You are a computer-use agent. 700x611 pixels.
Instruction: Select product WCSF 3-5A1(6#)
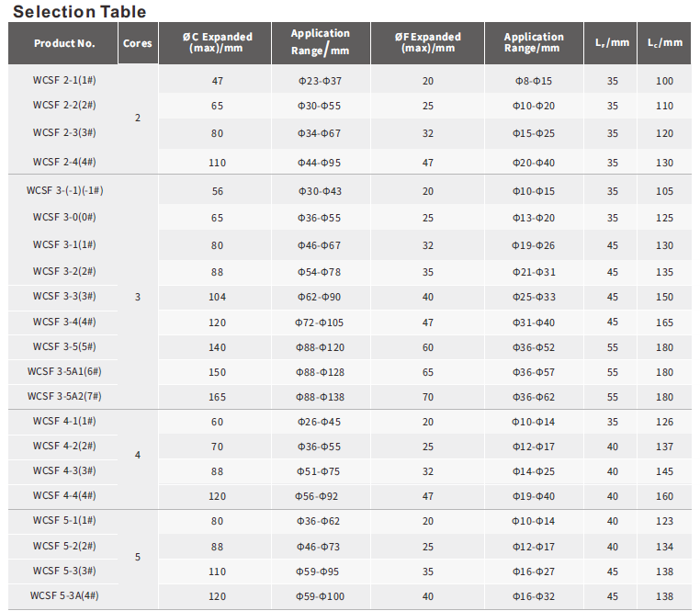(64, 372)
